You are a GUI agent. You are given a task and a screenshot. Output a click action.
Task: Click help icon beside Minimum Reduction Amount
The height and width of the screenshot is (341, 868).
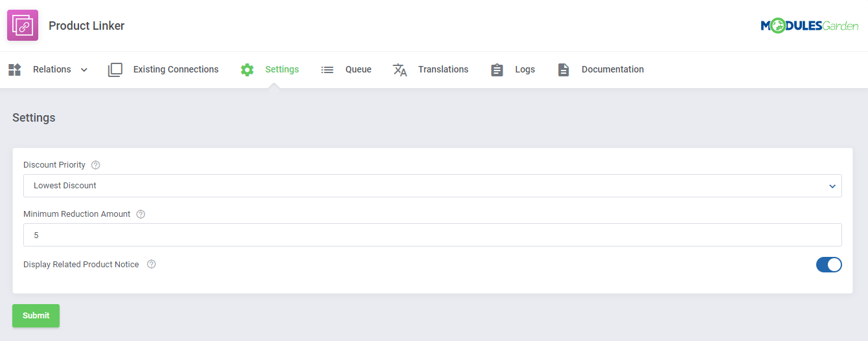tap(141, 214)
